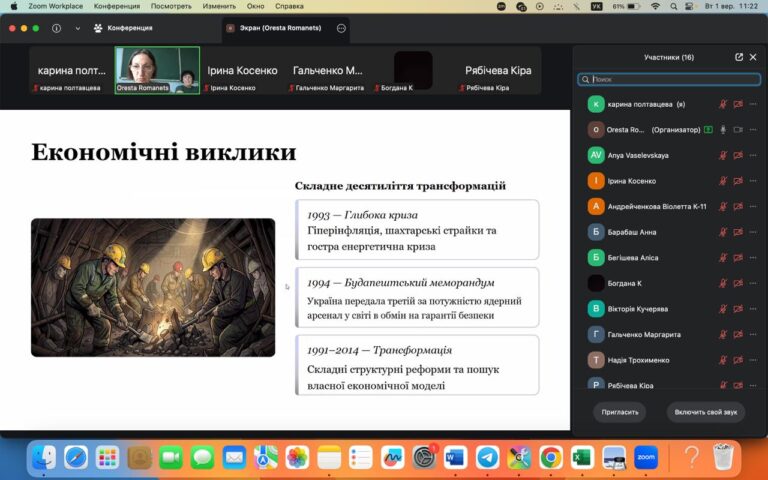Toggle the muted mic icon for Ірина Косенко
768x480 pixels.
click(723, 181)
